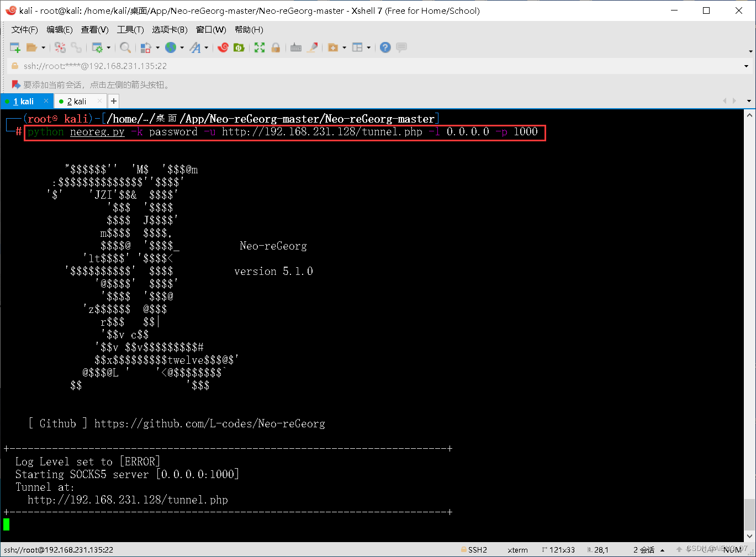Click the 121x33 terminal size indicator
The height and width of the screenshot is (557, 756).
tap(558, 550)
